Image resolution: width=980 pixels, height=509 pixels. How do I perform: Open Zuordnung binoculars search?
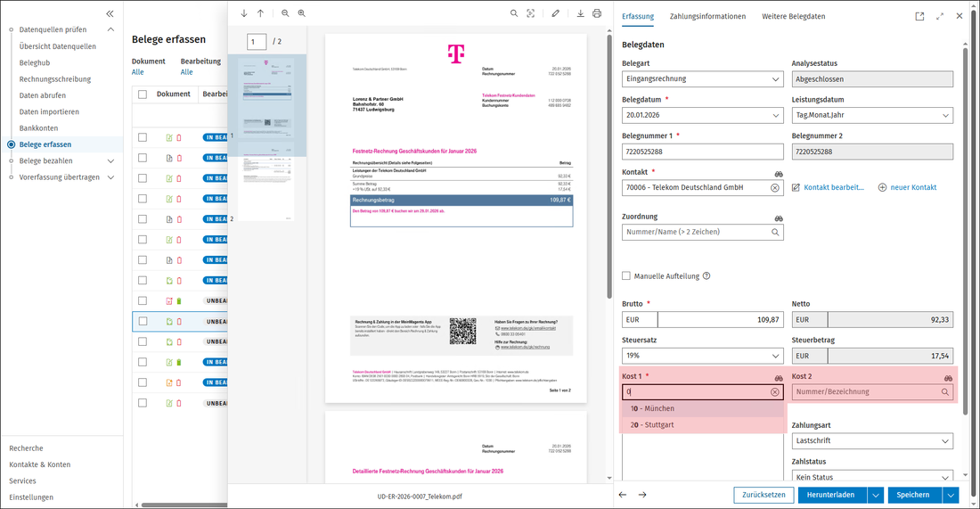click(x=778, y=218)
